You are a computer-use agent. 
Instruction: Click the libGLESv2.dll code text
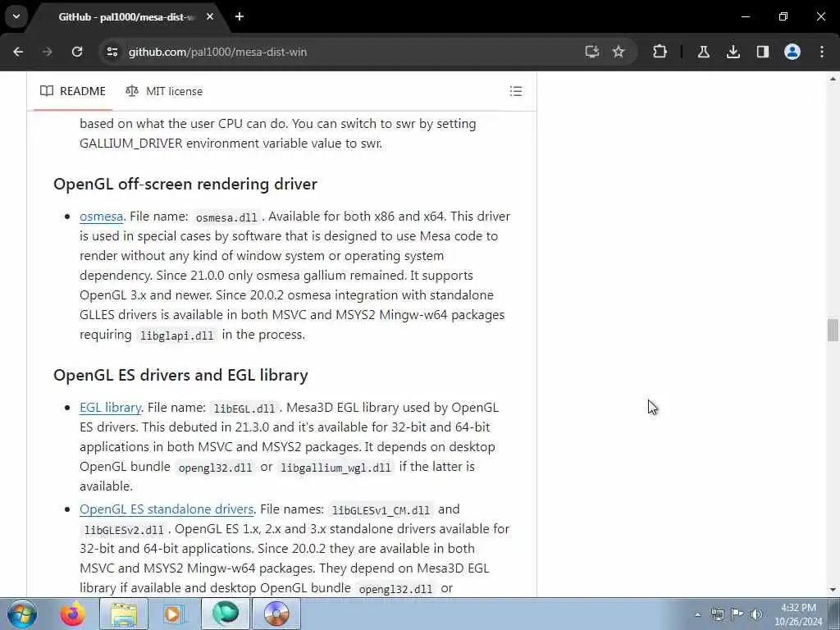[x=124, y=531]
